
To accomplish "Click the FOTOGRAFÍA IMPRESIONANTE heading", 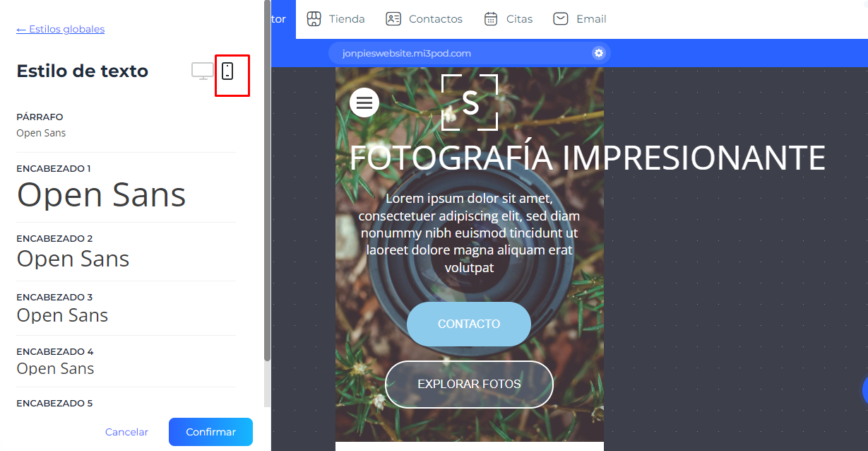I will tap(588, 158).
